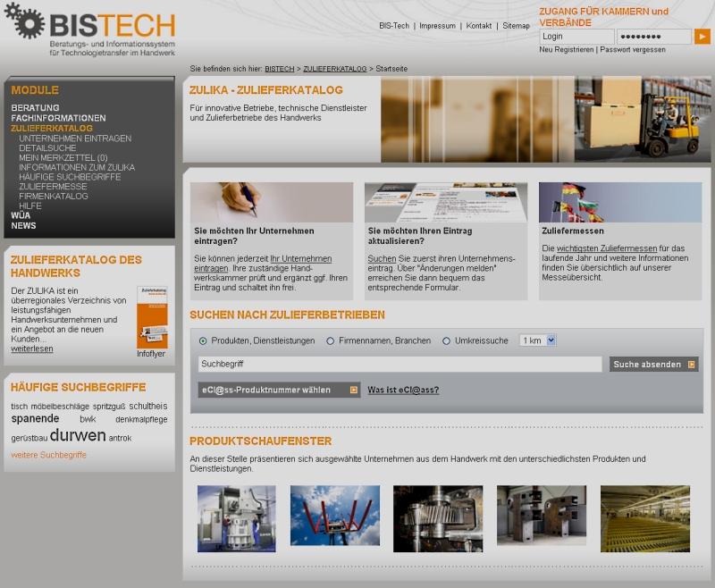The width and height of the screenshot is (715, 588).
Task: Open the Passwort vergessen link
Action: 633,50
